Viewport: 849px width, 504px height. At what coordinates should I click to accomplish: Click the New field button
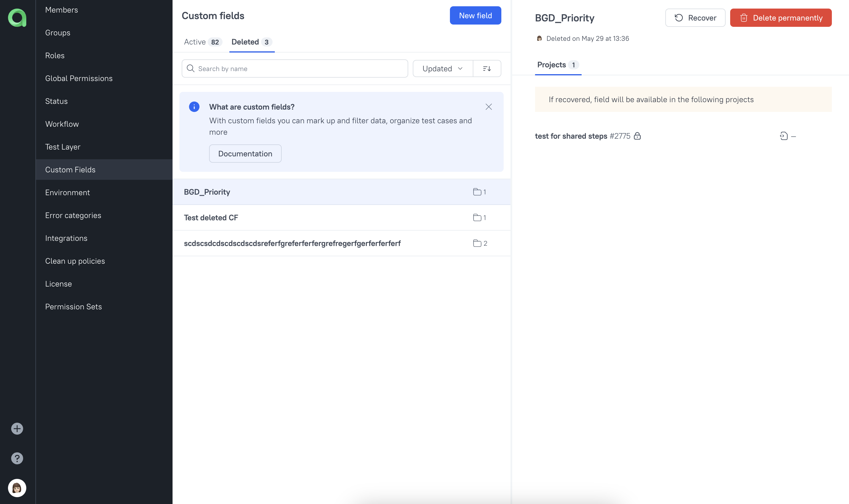click(476, 15)
